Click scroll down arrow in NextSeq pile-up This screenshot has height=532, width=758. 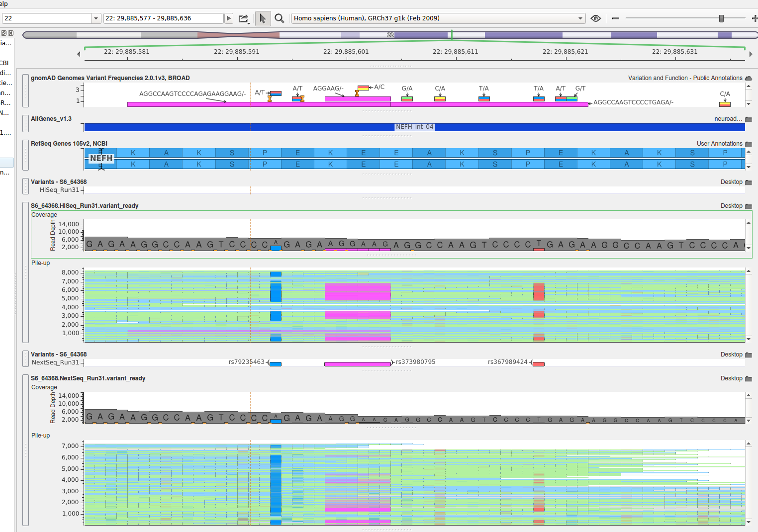click(749, 522)
